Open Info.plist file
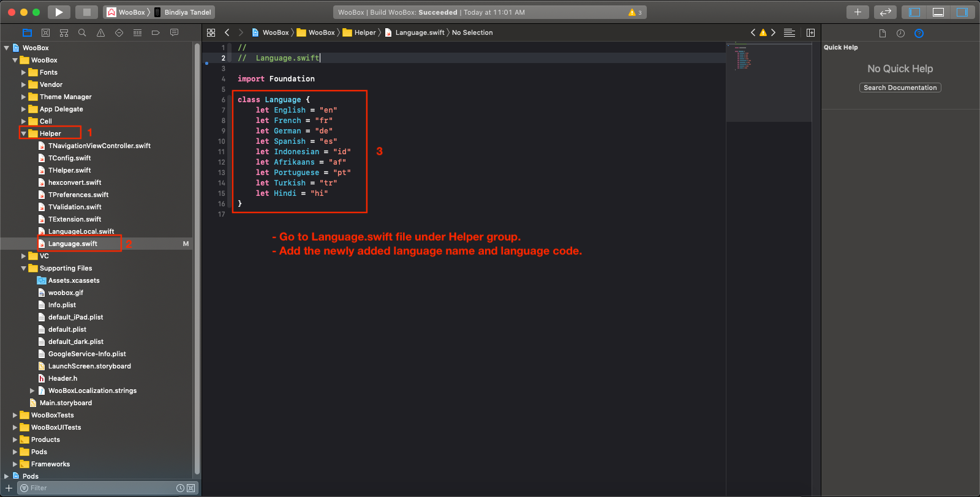Image resolution: width=980 pixels, height=497 pixels. coord(62,305)
